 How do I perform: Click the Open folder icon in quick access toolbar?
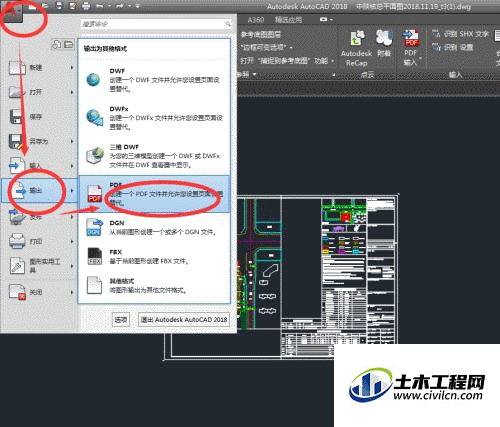click(44, 6)
